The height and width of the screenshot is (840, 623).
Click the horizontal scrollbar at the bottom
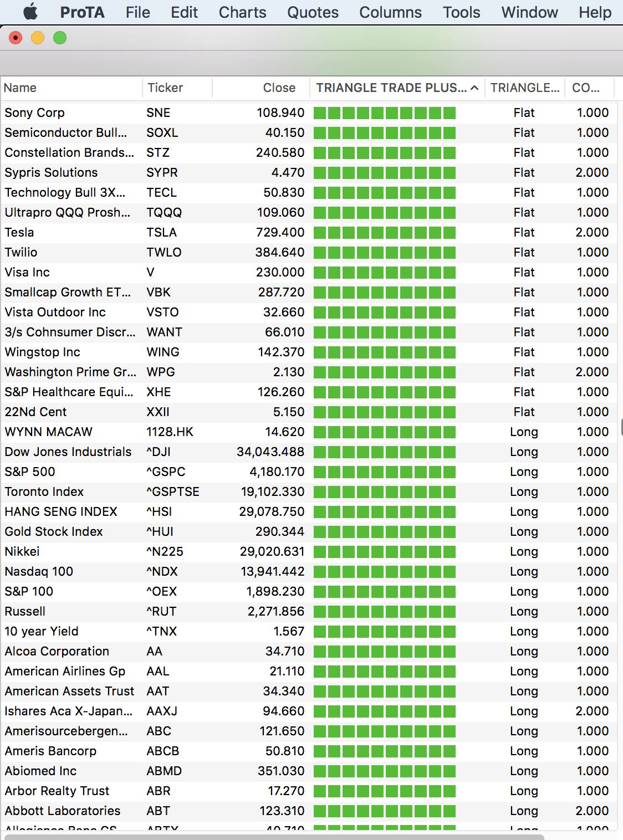point(274,837)
